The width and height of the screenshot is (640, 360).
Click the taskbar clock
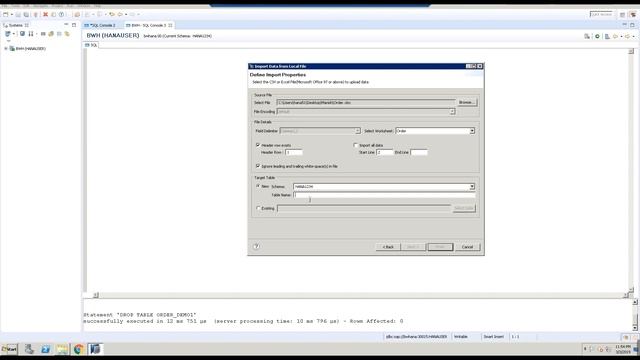coord(623,349)
